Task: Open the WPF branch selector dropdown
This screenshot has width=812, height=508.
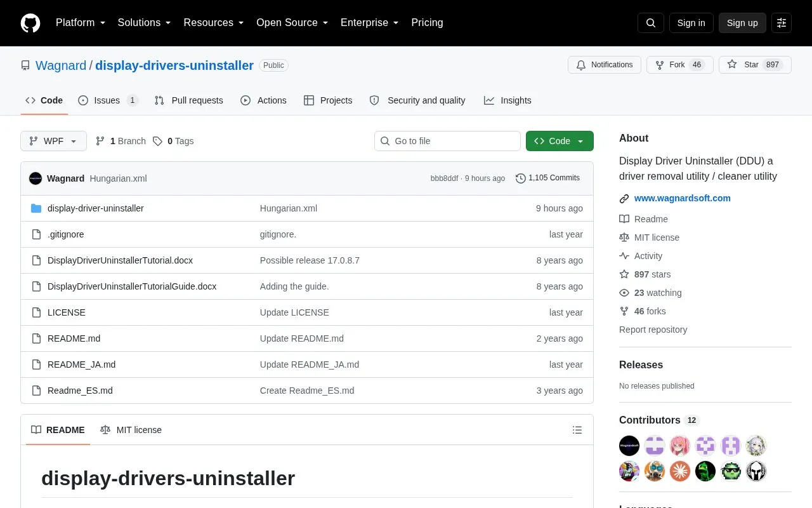Action: (53, 141)
